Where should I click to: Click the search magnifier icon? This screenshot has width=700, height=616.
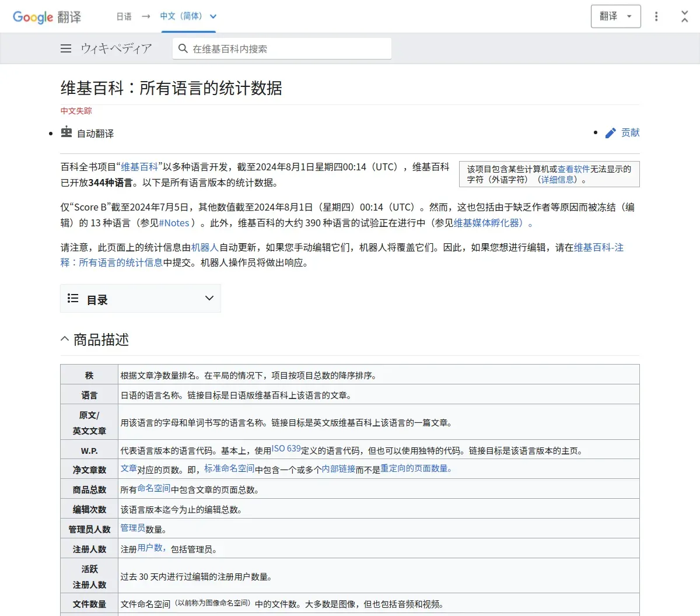[183, 48]
